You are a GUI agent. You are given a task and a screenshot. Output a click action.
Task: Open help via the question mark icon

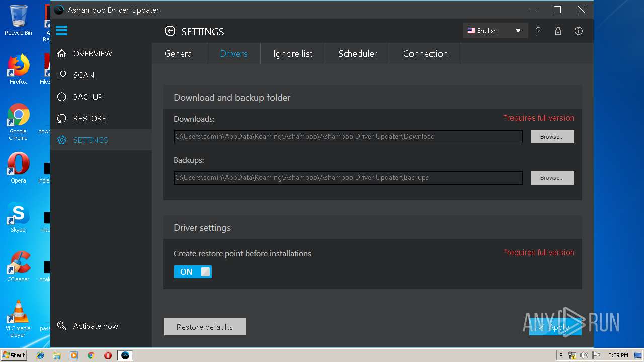click(x=538, y=31)
